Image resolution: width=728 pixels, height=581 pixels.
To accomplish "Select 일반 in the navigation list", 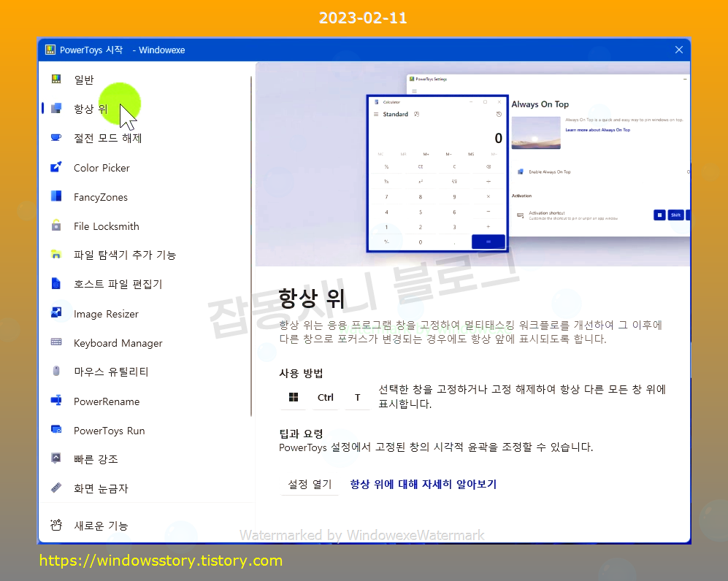I will pyautogui.click(x=146, y=80).
